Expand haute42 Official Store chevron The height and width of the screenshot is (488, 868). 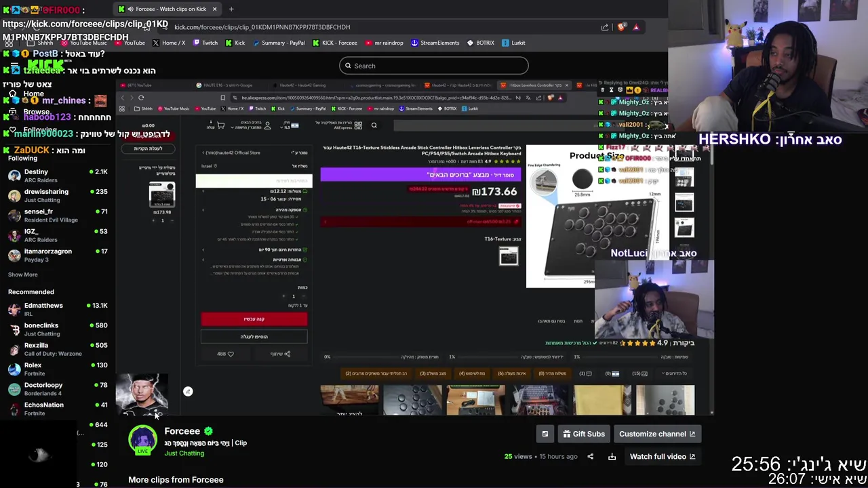[x=203, y=152]
